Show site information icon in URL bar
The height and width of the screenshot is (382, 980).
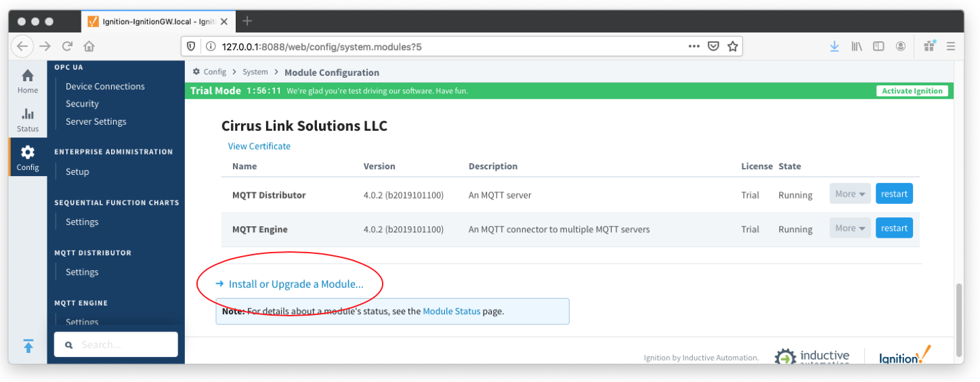coord(211,46)
